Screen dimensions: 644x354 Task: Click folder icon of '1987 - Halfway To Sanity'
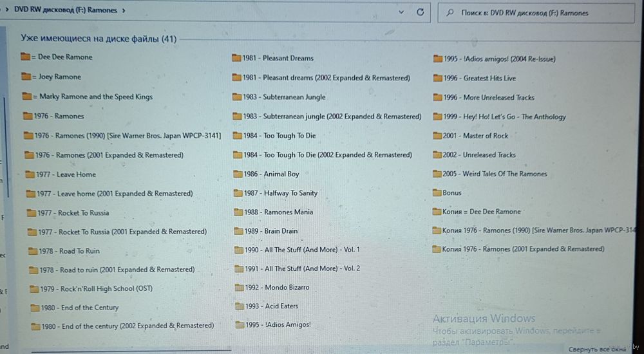[x=239, y=193]
